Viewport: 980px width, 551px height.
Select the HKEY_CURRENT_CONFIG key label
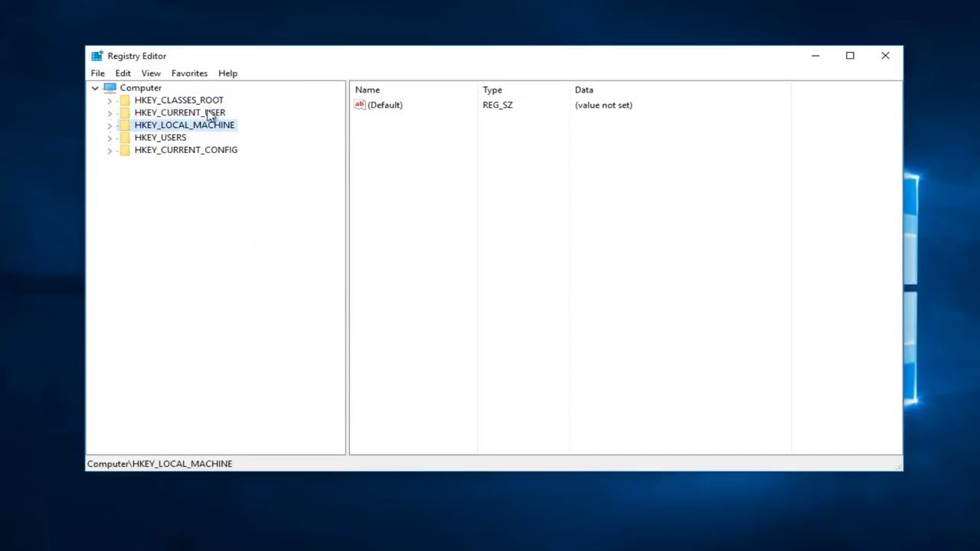[x=186, y=150]
